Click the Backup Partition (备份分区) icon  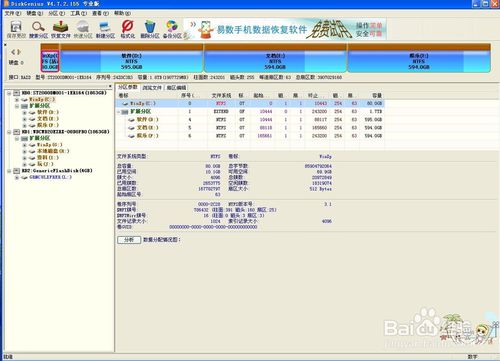172,29
